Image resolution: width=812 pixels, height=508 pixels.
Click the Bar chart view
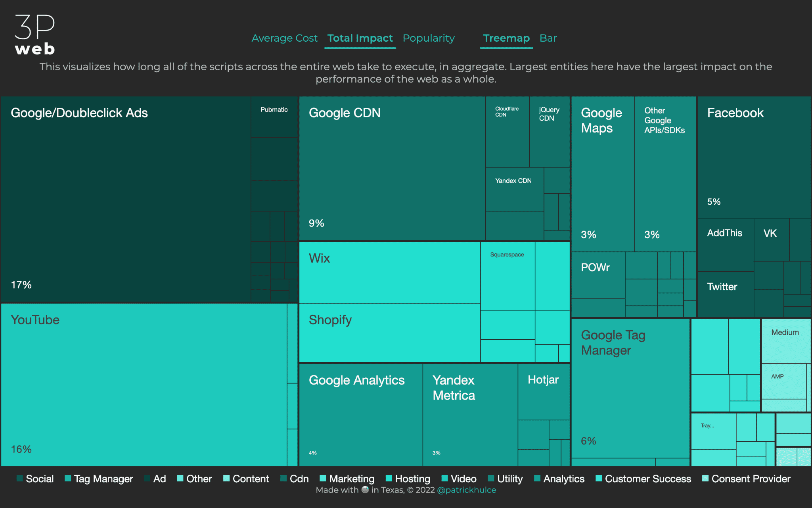(549, 37)
